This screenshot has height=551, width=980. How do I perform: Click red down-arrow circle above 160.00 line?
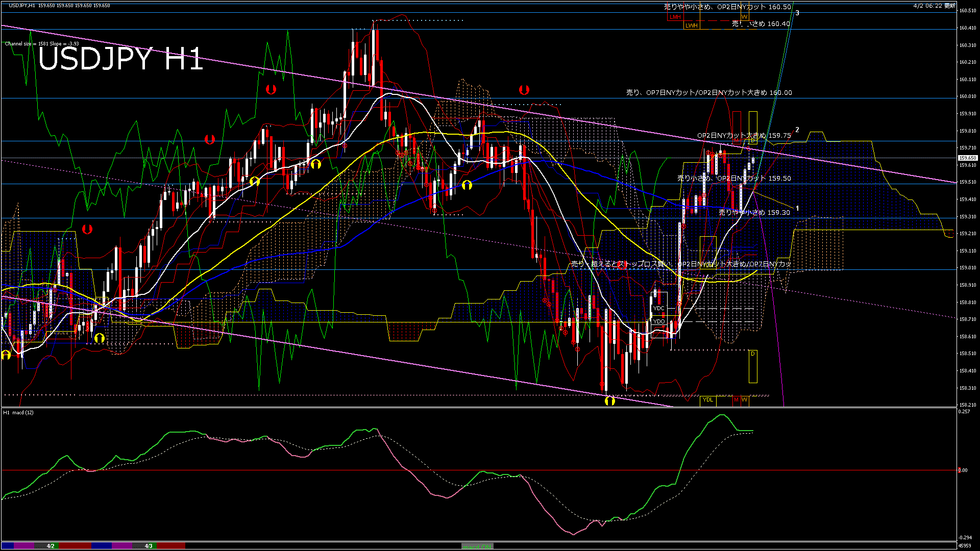[524, 90]
